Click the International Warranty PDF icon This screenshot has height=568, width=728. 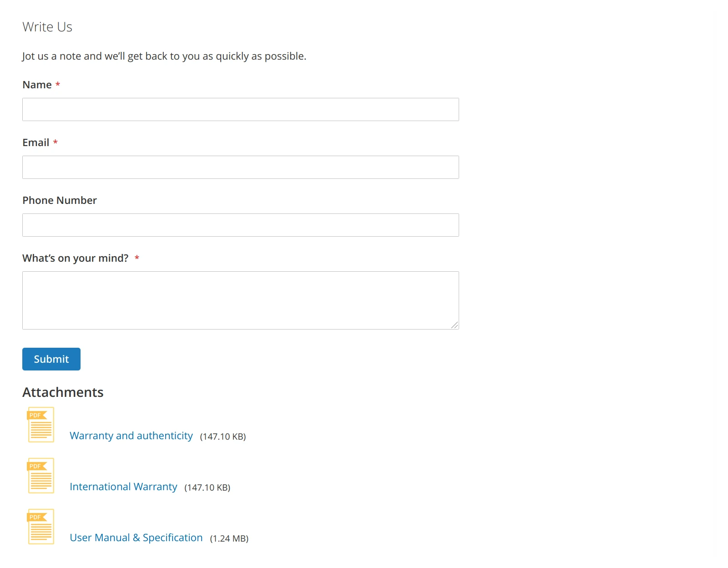(40, 476)
